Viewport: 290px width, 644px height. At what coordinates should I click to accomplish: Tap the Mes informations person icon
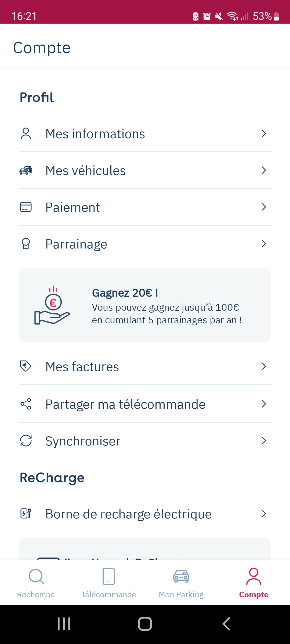[26, 134]
